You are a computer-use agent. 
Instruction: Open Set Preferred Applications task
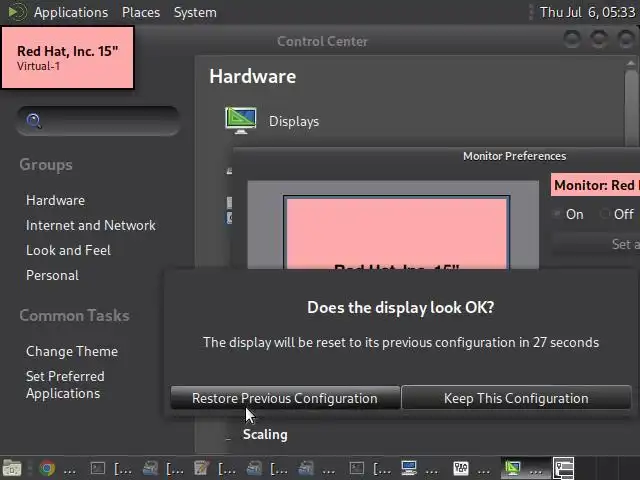click(x=65, y=385)
